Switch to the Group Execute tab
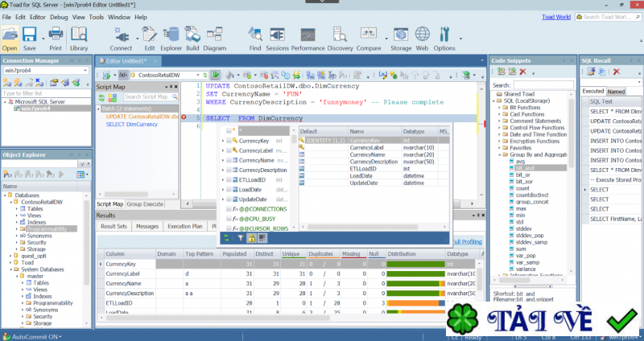This screenshot has height=341, width=644. (145, 204)
